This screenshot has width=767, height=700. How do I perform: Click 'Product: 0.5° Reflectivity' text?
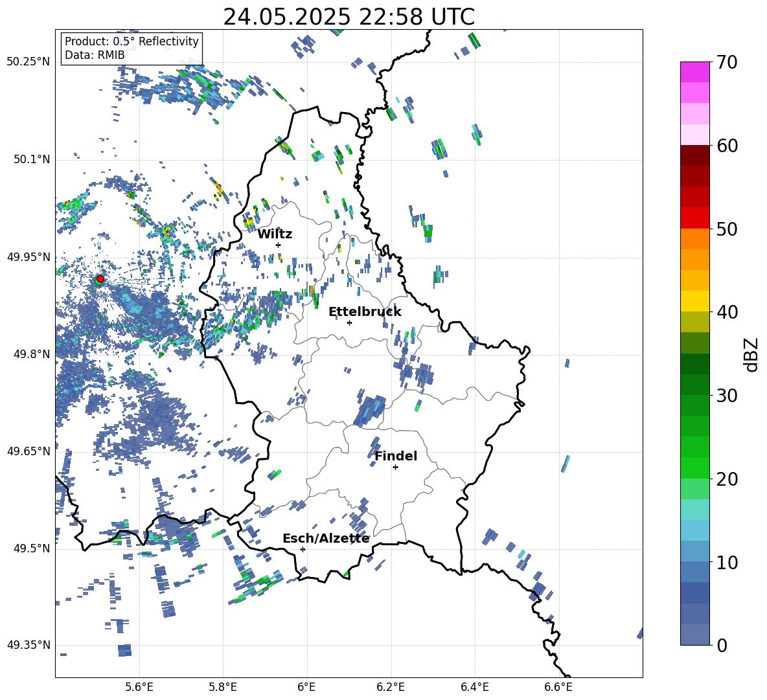click(x=132, y=41)
